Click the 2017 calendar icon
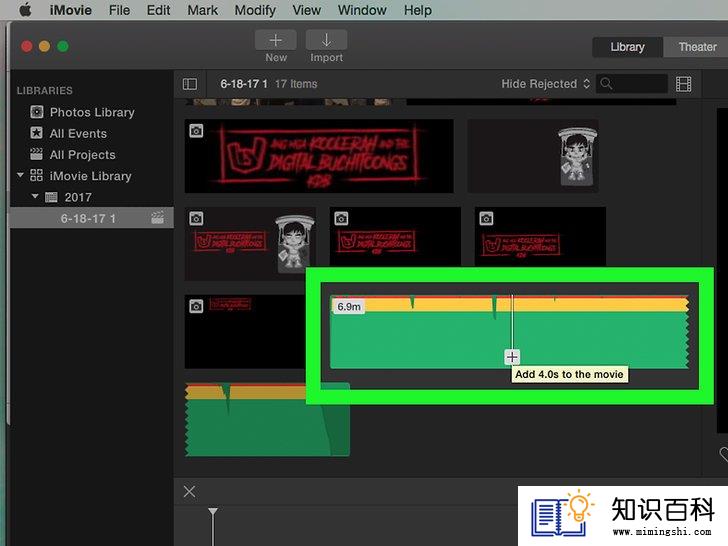This screenshot has width=728, height=546. tap(51, 197)
